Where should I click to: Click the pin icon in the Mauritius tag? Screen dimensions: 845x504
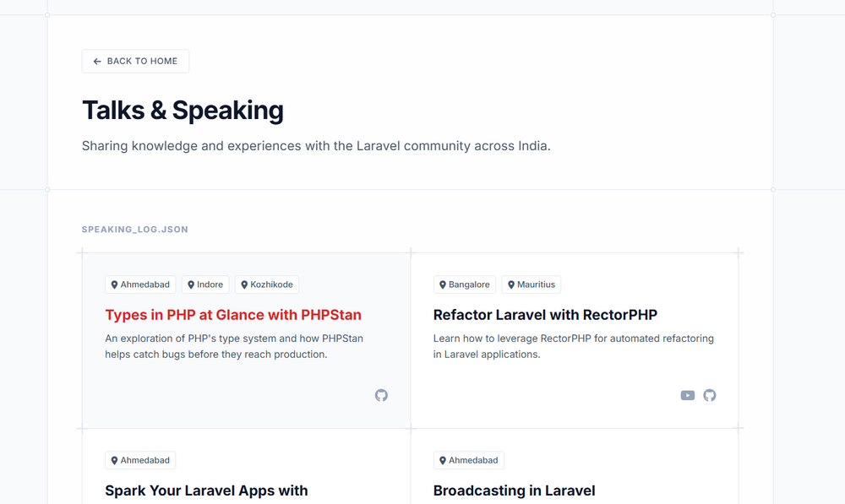pos(510,285)
